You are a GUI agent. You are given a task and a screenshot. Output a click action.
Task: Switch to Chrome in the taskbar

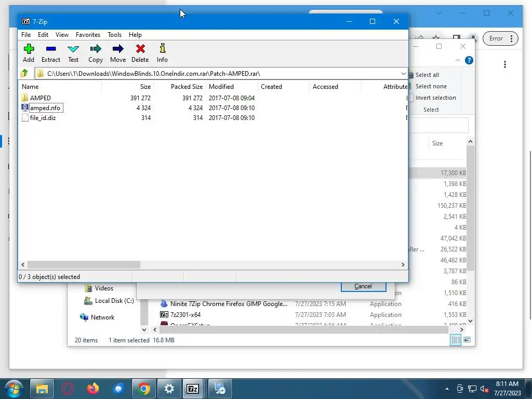click(x=144, y=389)
